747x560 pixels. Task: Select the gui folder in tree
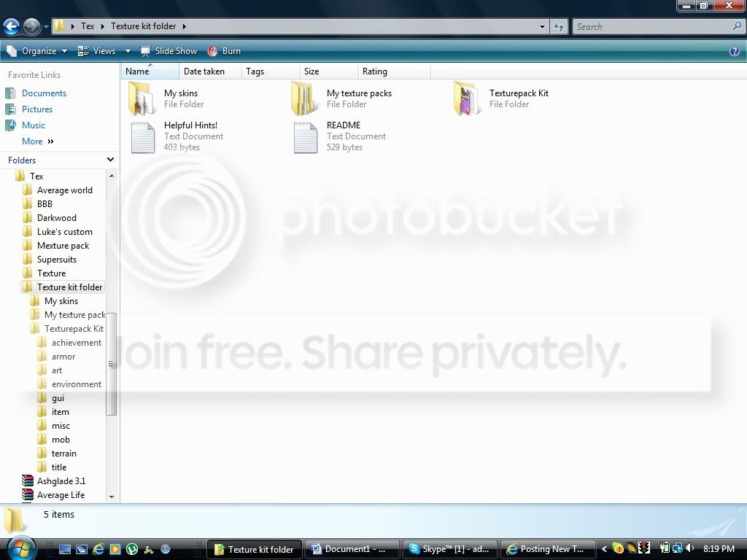58,398
